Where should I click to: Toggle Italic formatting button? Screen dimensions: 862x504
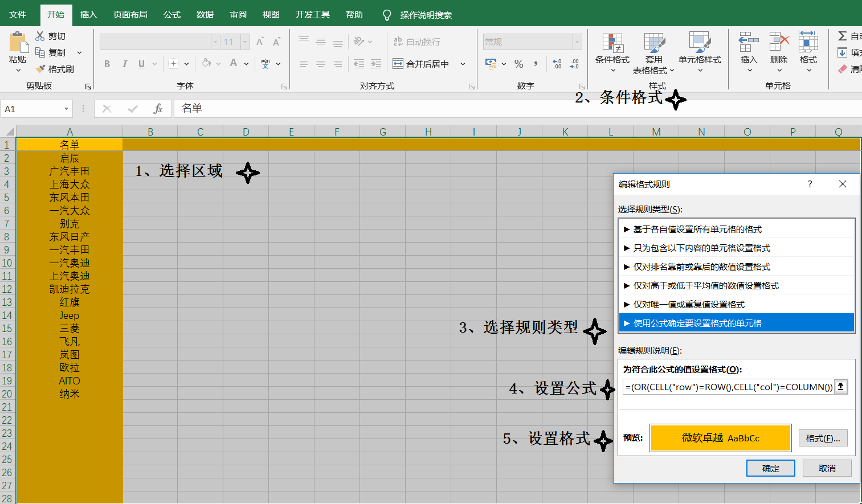(124, 64)
